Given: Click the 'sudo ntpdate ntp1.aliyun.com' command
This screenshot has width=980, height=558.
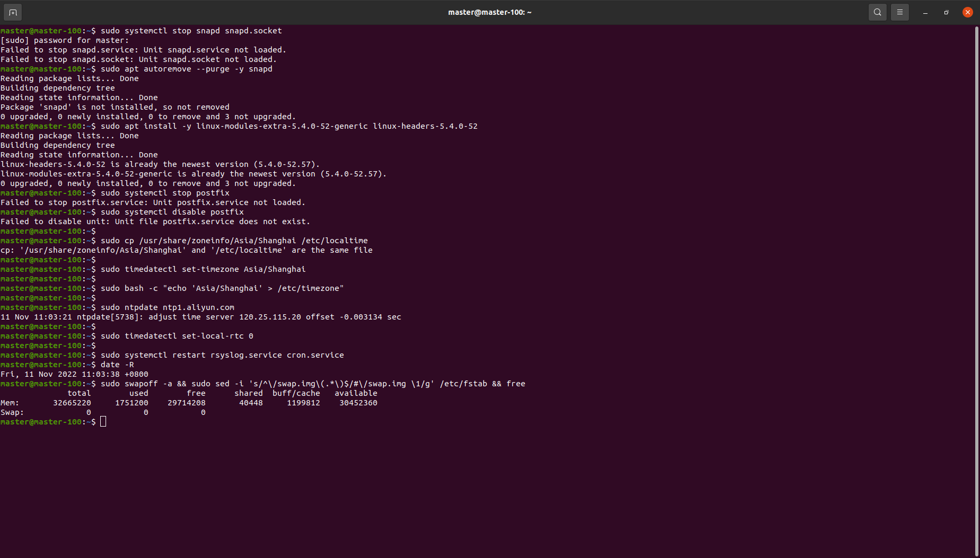Looking at the screenshot, I should click(167, 307).
